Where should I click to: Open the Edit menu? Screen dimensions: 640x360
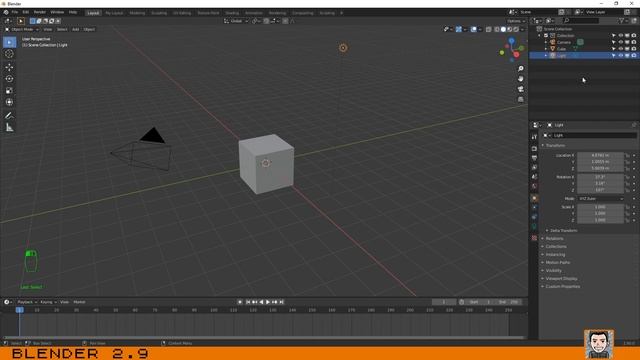26,12
